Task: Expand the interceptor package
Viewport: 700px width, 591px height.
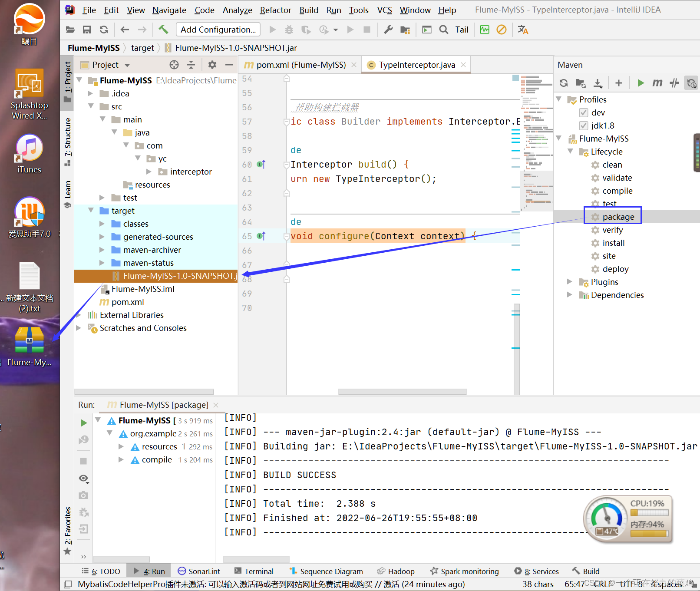Action: (x=149, y=172)
